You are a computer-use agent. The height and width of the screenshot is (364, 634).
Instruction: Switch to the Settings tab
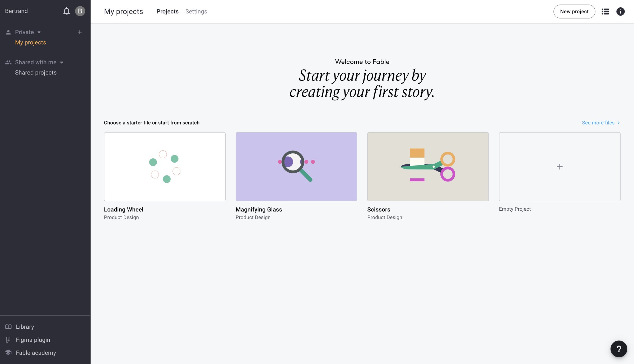[x=196, y=11]
